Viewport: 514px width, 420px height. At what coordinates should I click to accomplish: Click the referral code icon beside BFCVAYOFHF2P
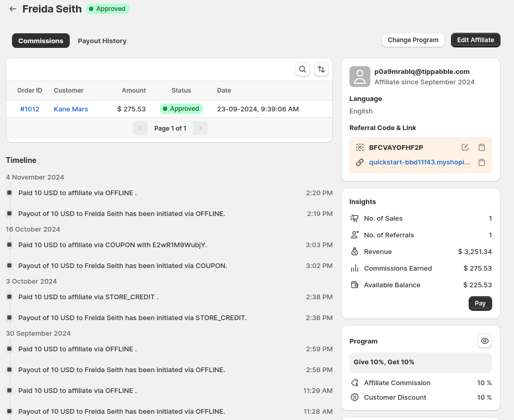click(x=359, y=147)
